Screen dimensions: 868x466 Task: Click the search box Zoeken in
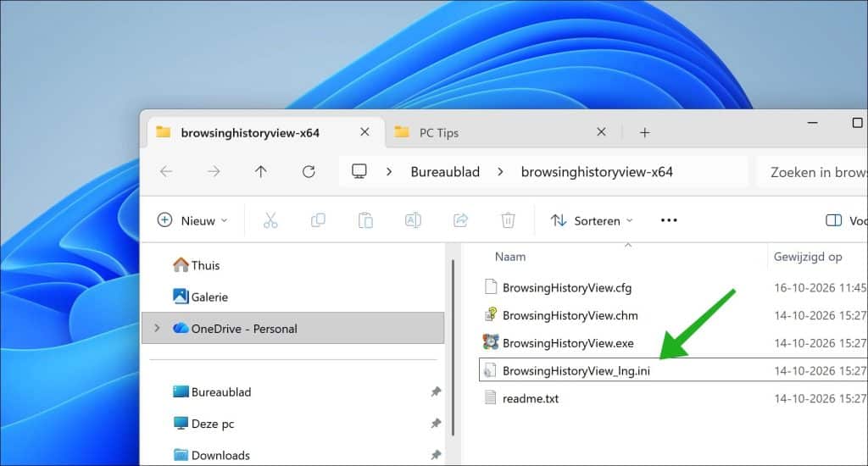tap(812, 172)
